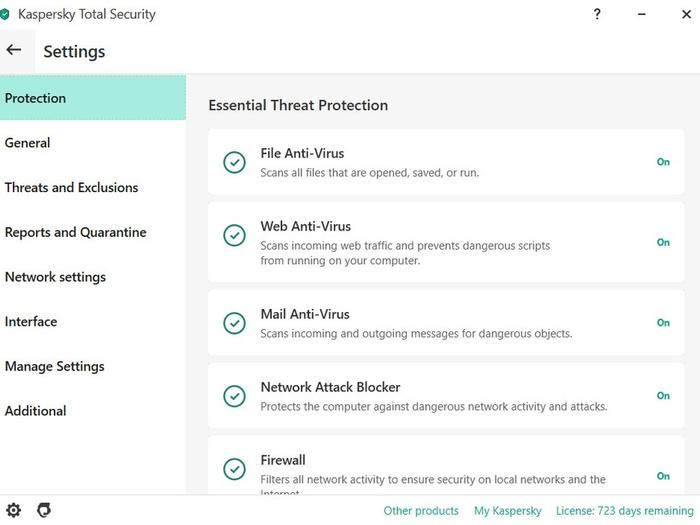Screen dimensions: 700x525
Task: Click the Web Anti-Virus checkmark status icon
Action: [234, 235]
